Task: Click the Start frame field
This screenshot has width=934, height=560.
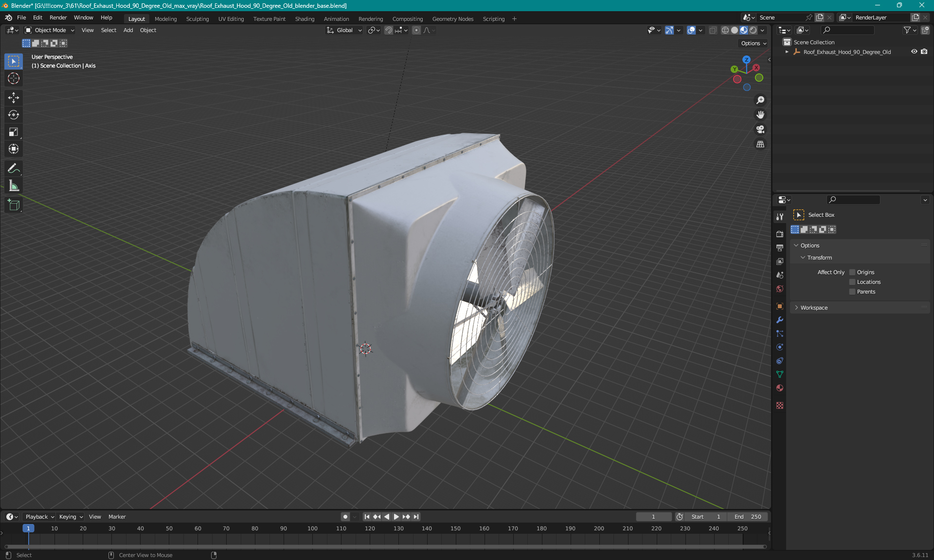Action: click(705, 517)
